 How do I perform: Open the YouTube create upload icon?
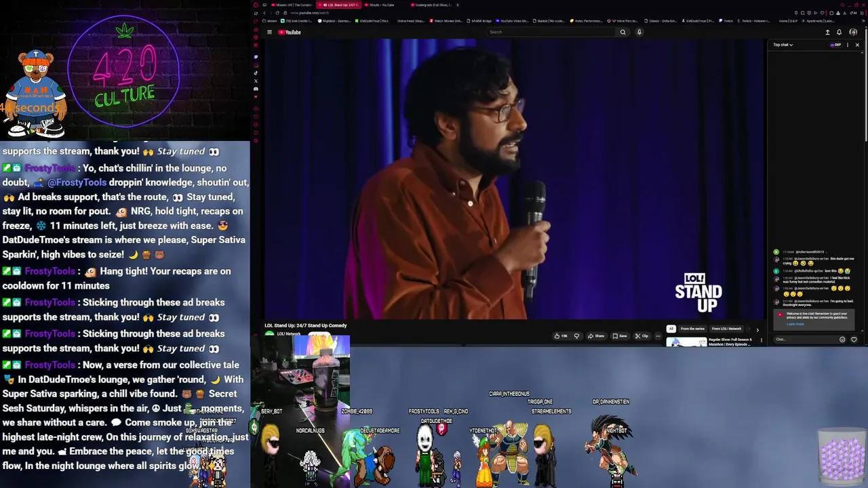tap(827, 32)
